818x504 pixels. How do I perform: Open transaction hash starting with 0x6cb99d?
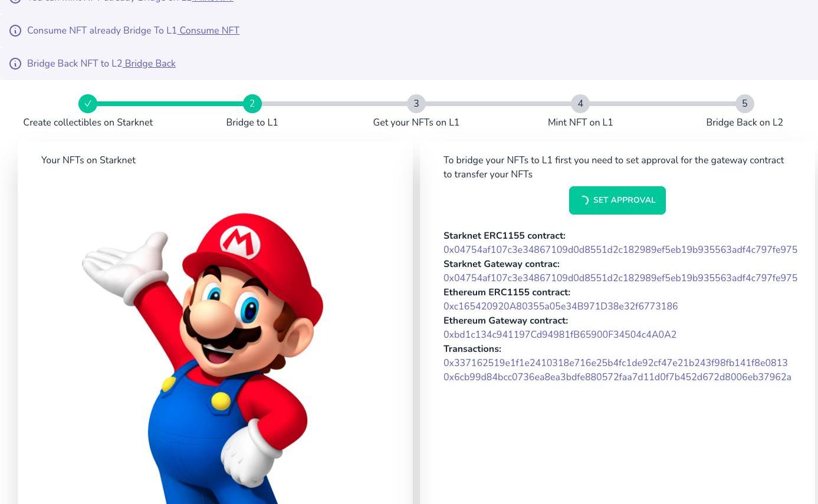click(617, 377)
